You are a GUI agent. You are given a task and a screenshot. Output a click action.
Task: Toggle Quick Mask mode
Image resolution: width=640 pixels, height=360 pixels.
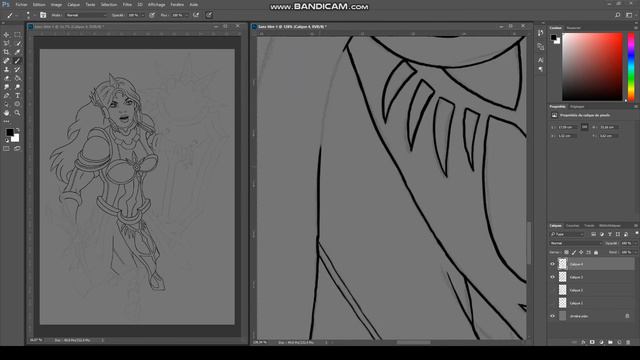[6, 149]
